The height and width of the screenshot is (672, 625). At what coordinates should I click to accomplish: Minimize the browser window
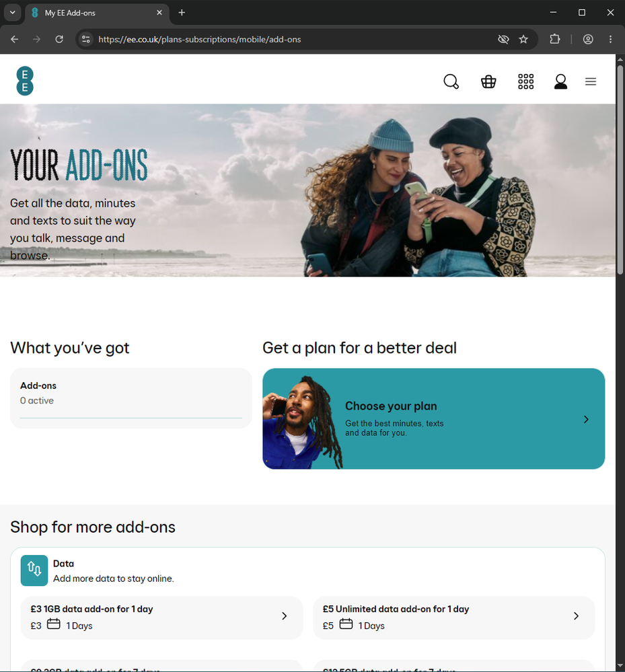[554, 12]
